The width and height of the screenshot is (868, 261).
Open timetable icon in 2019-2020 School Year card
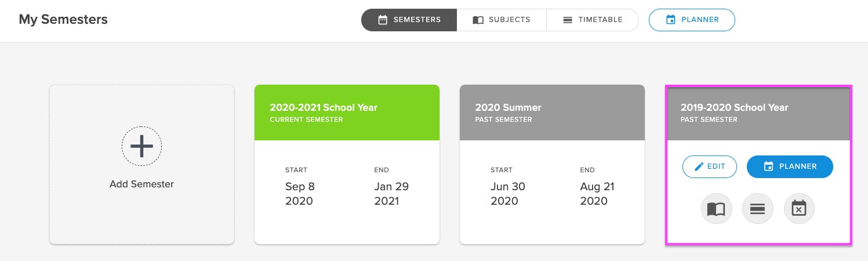click(x=758, y=208)
